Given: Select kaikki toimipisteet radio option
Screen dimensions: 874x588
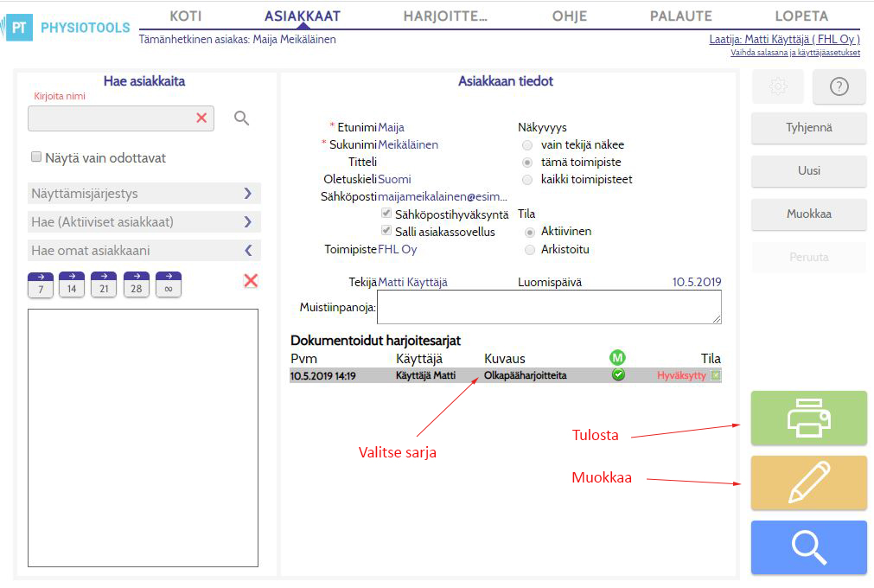Looking at the screenshot, I should pyautogui.click(x=526, y=180).
